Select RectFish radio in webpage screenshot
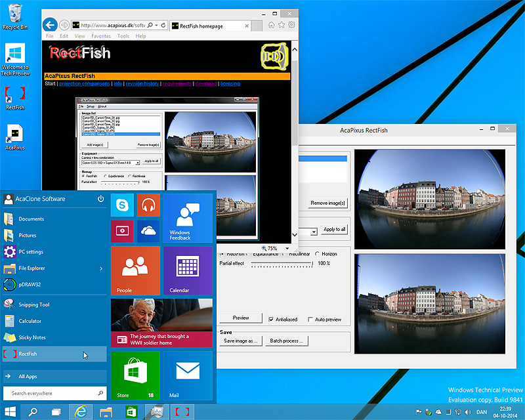 pyautogui.click(x=83, y=176)
